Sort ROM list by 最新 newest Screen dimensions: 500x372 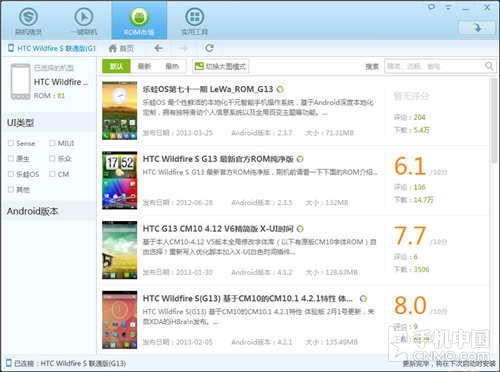point(144,66)
